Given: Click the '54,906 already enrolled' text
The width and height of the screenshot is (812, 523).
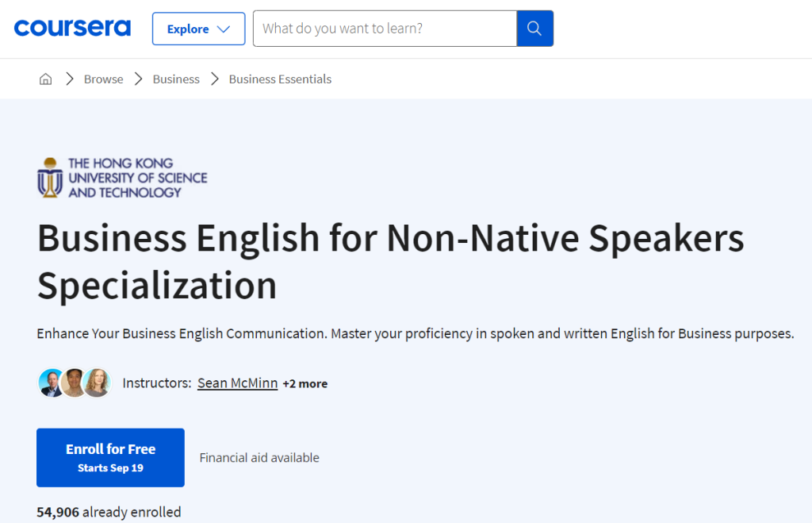Looking at the screenshot, I should [109, 512].
